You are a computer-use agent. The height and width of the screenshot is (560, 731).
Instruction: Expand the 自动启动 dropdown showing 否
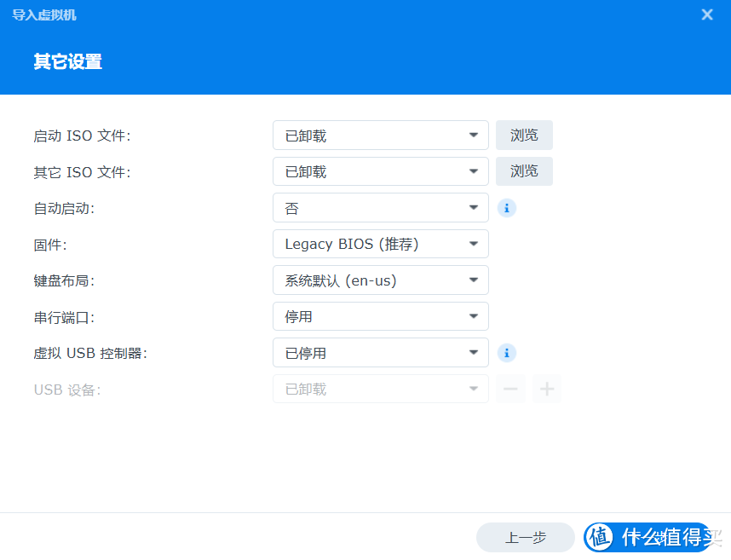click(380, 207)
